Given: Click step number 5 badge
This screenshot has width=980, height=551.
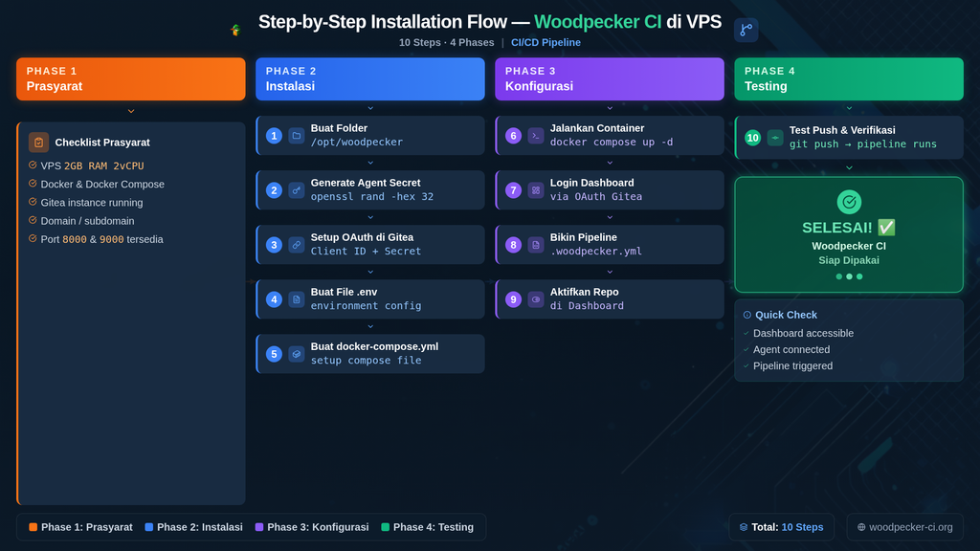Looking at the screenshot, I should (x=274, y=354).
